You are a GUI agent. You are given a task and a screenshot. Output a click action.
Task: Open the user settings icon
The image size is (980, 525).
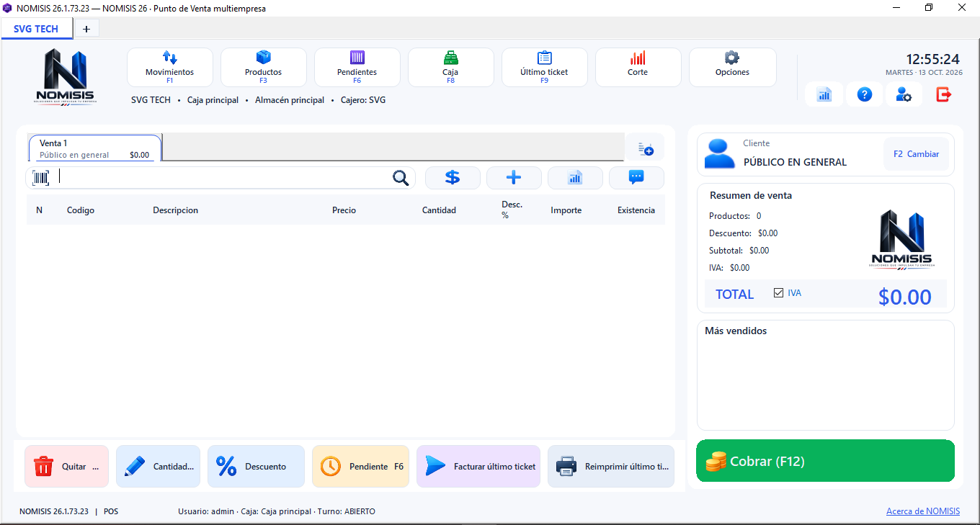point(904,94)
